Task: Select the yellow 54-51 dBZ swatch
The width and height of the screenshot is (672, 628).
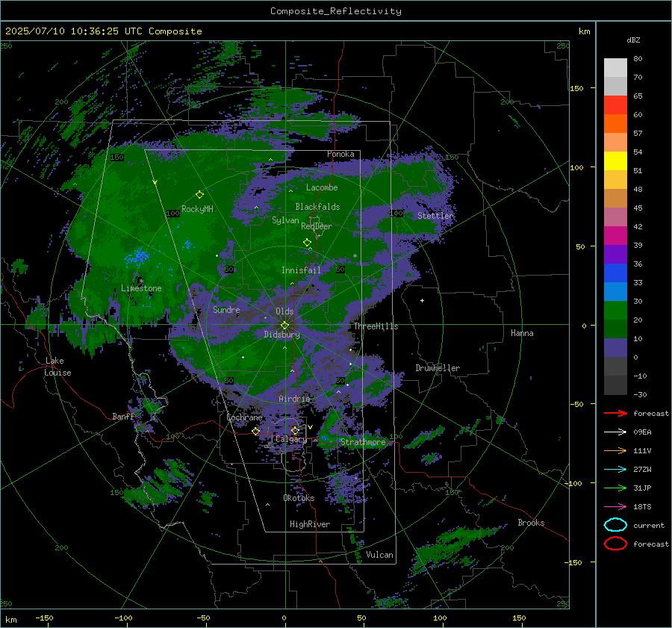Action: point(615,161)
